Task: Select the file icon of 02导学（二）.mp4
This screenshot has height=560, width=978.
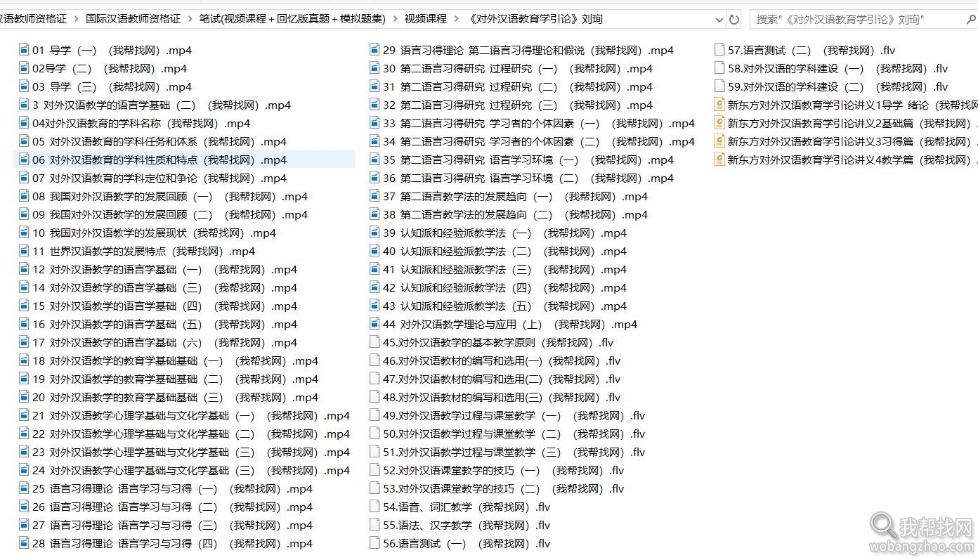Action: pyautogui.click(x=24, y=68)
